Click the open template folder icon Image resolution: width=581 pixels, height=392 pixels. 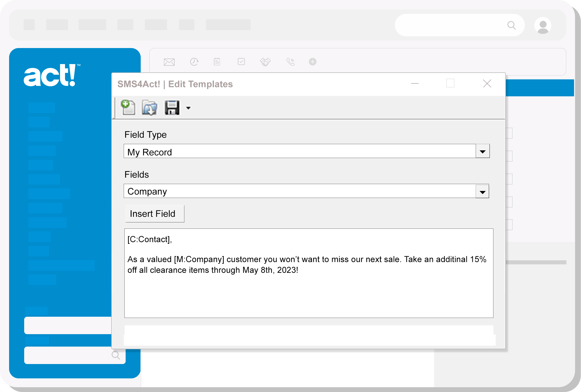click(x=149, y=108)
